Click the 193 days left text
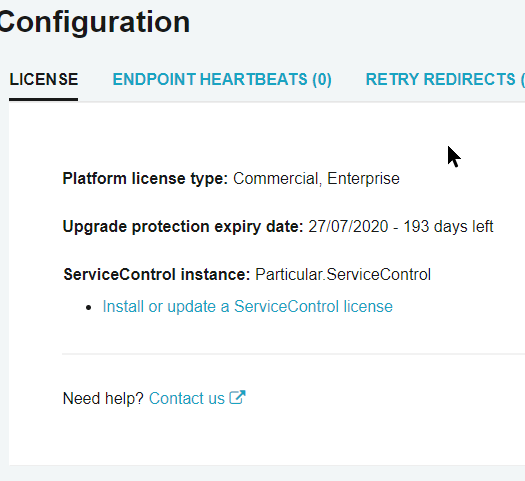This screenshot has height=481, width=525. [x=448, y=227]
